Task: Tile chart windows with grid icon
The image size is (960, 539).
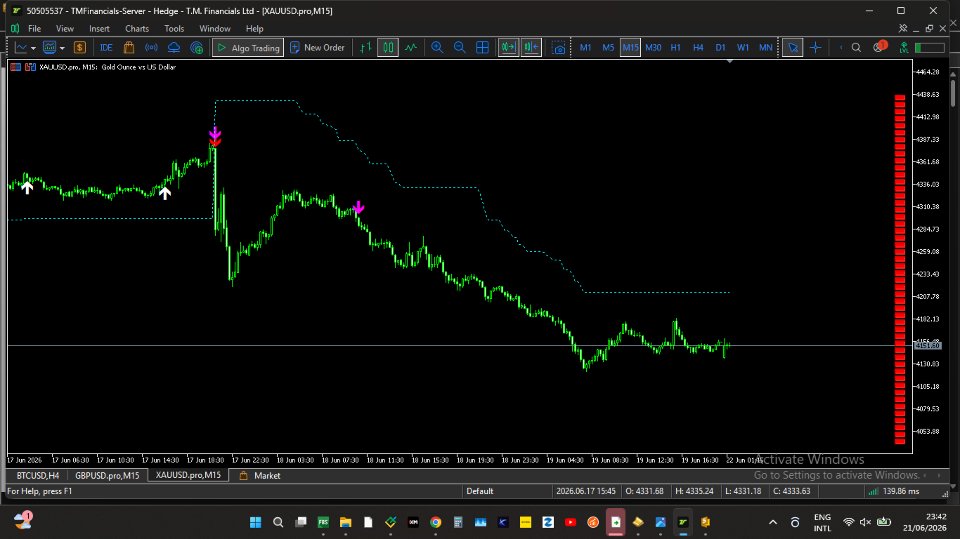Action: pyautogui.click(x=482, y=47)
